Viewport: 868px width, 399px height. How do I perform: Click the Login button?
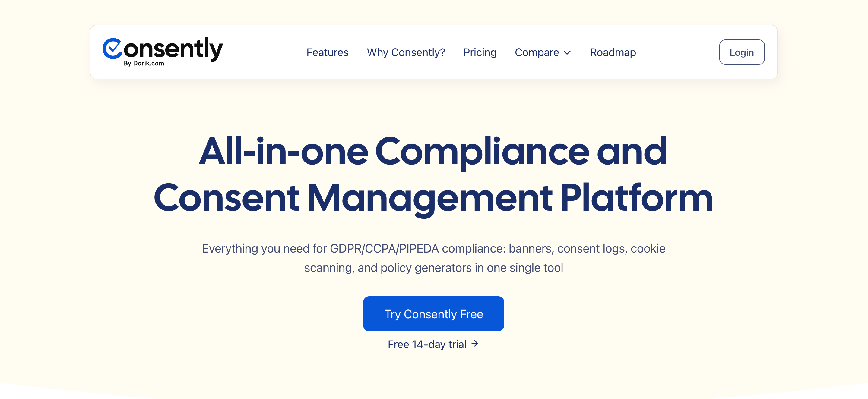coord(742,52)
